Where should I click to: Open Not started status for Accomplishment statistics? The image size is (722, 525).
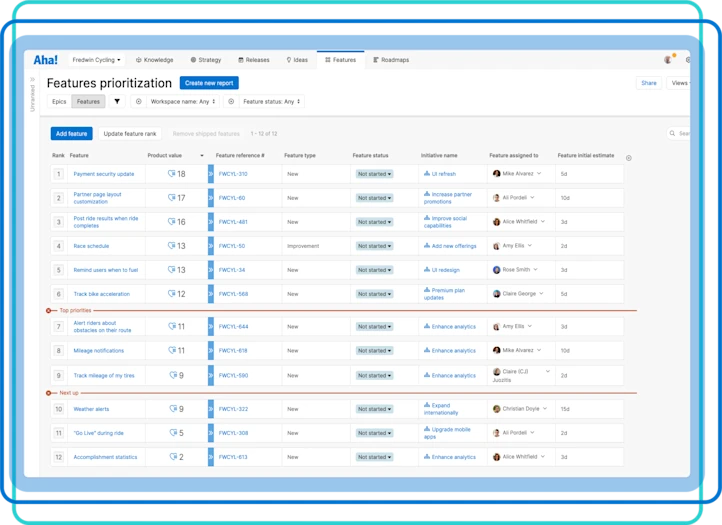[374, 457]
